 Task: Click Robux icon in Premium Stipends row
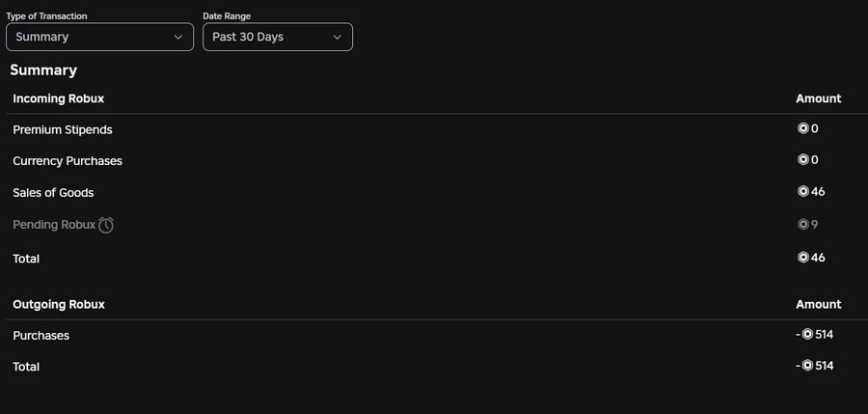[802, 128]
